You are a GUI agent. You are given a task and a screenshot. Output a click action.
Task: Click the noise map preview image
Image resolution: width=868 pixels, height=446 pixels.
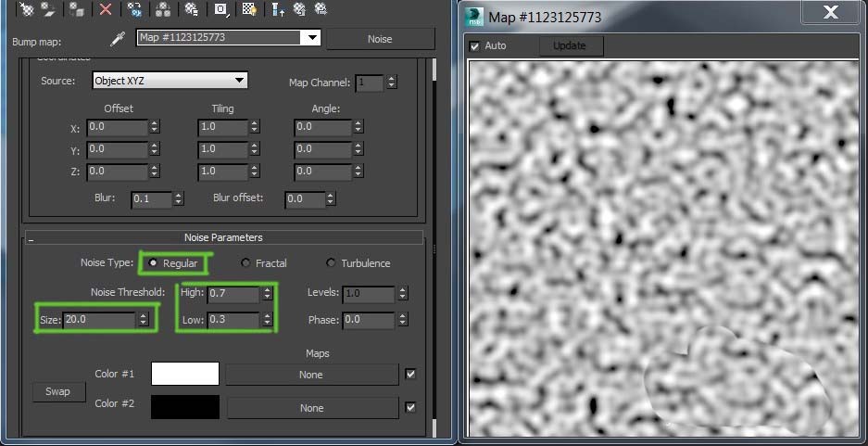[663, 248]
